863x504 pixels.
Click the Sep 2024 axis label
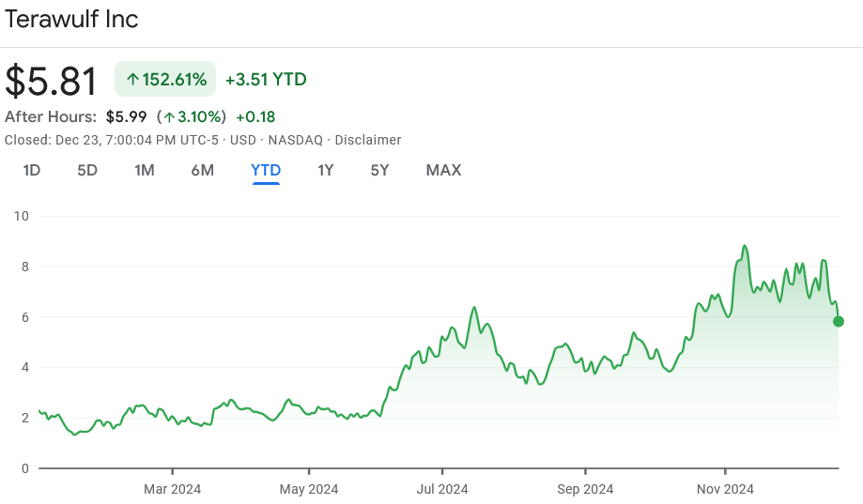[x=585, y=489]
